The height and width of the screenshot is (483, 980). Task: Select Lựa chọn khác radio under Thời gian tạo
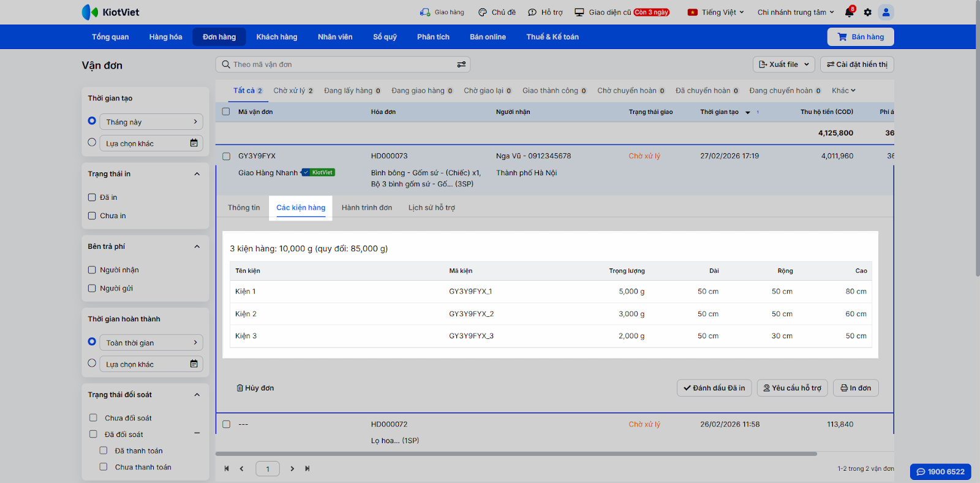[92, 143]
